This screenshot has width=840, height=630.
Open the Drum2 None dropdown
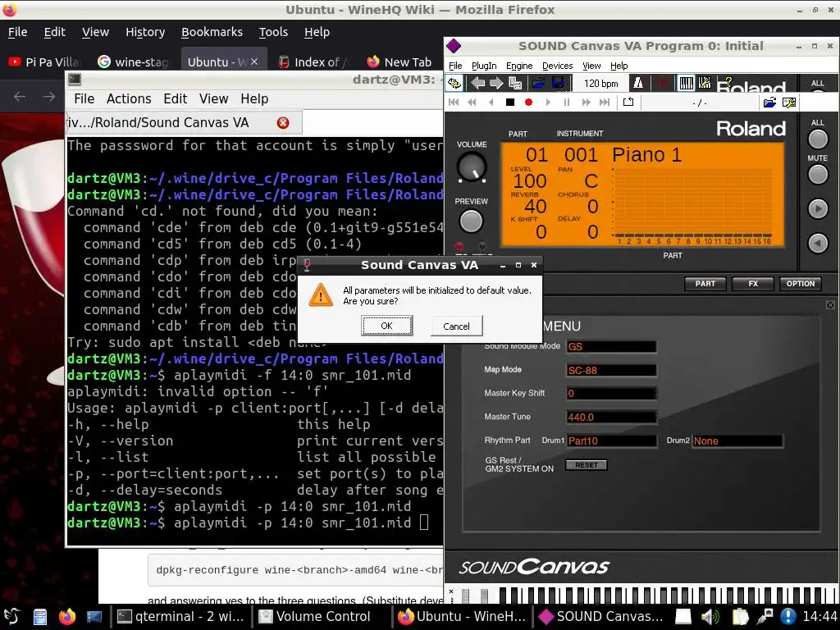point(737,441)
